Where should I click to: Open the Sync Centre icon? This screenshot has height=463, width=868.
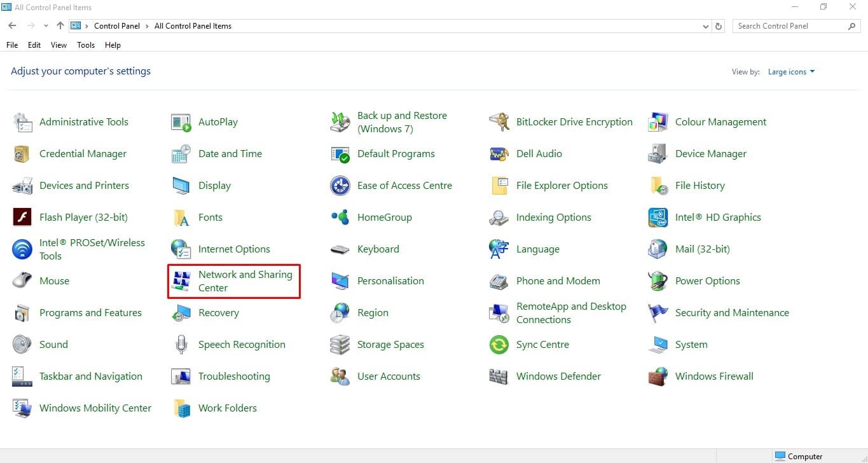tap(499, 345)
